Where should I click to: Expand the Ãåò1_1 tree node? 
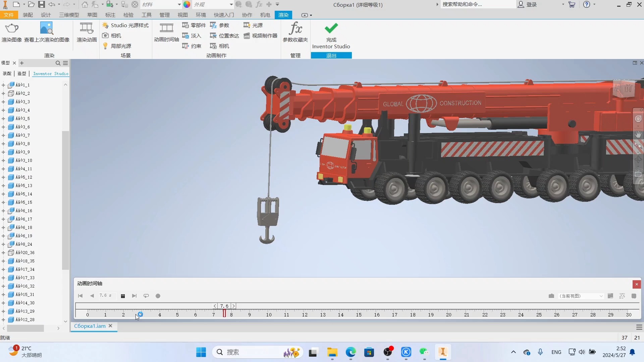click(x=3, y=85)
